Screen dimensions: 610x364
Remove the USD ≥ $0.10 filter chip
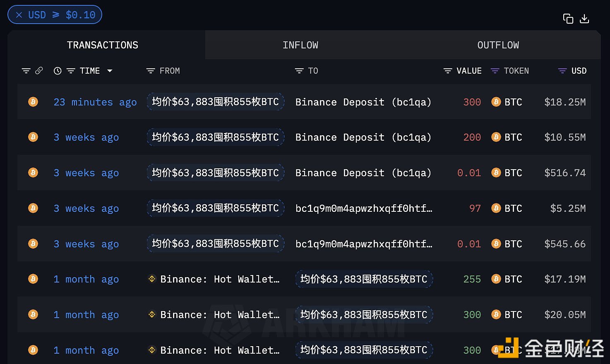[x=19, y=15]
